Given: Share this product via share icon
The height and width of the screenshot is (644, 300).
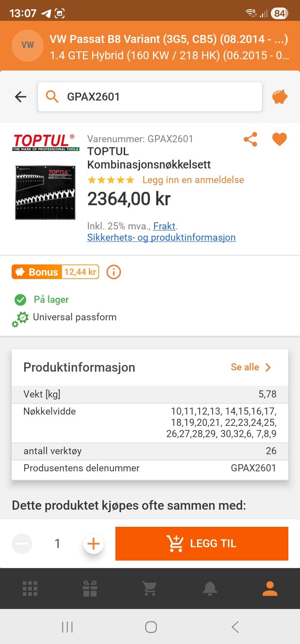Looking at the screenshot, I should pyautogui.click(x=250, y=139).
